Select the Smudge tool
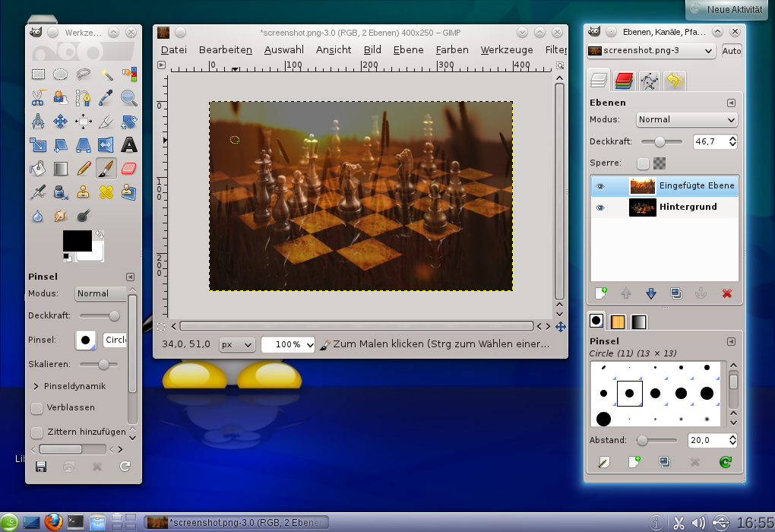The image size is (775, 532). click(60, 216)
